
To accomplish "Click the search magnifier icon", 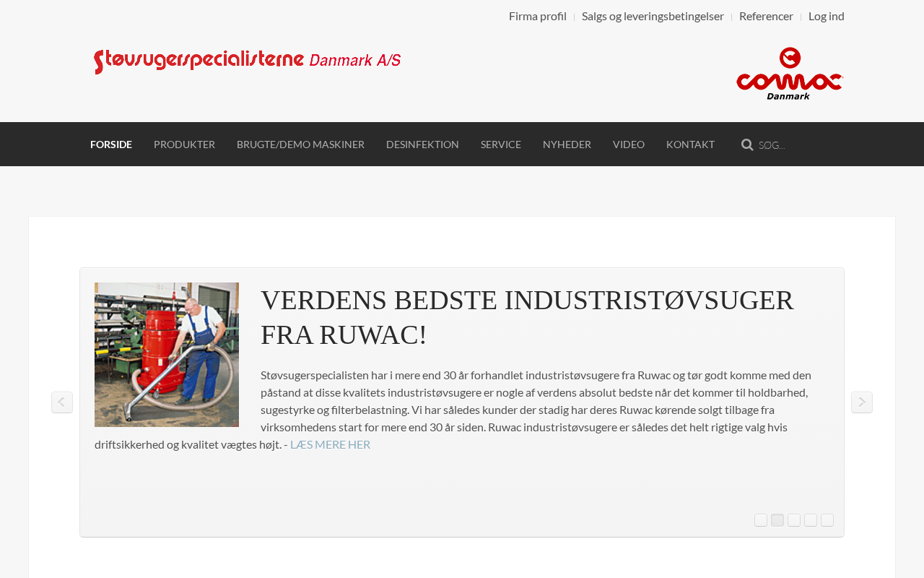I will click(x=747, y=144).
